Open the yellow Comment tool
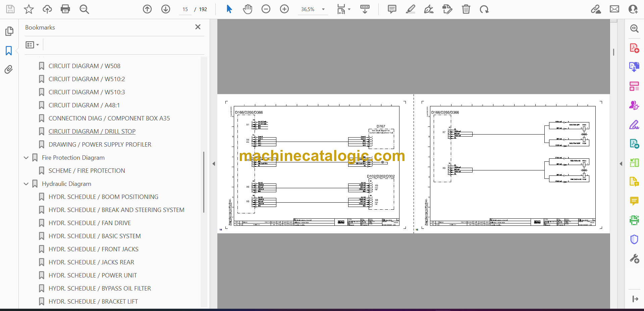The height and width of the screenshot is (311, 644). tap(634, 201)
